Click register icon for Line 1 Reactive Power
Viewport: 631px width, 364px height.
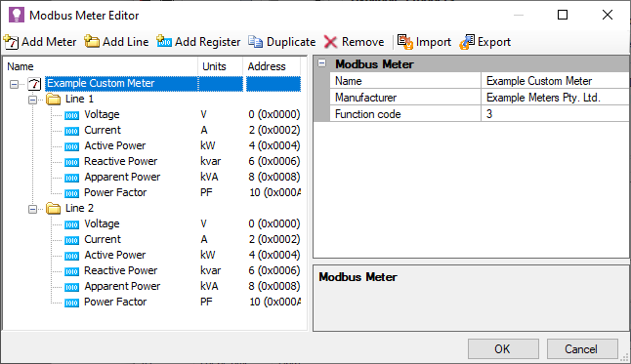pyautogui.click(x=71, y=163)
